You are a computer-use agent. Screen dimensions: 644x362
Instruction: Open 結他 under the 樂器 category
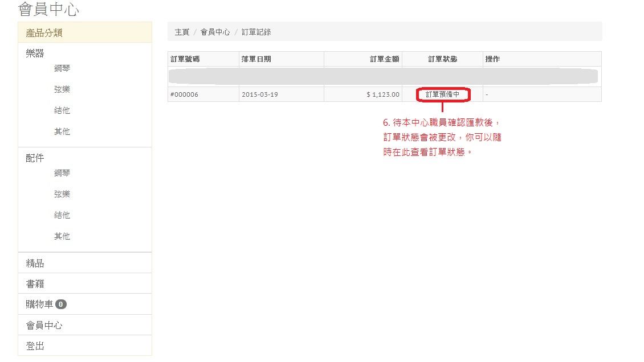click(x=62, y=110)
